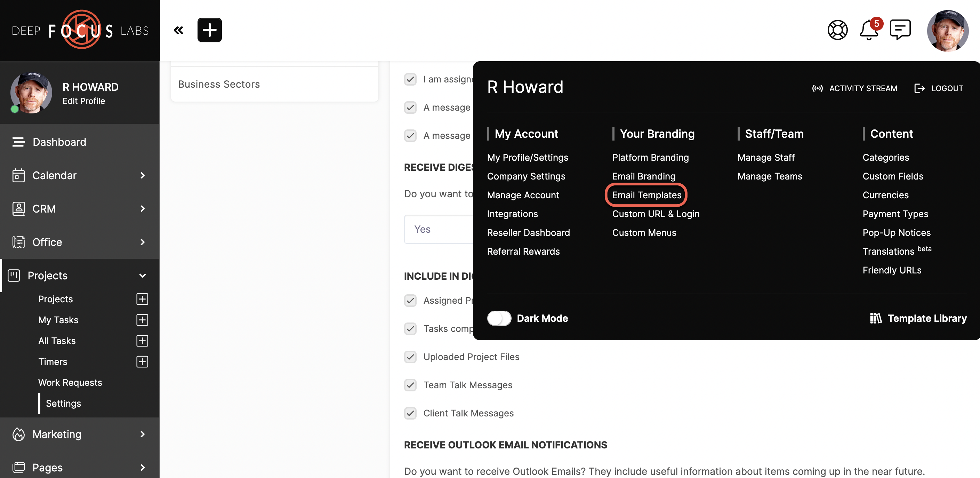The image size is (980, 478).
Task: Select Manage Teams
Action: point(770,176)
